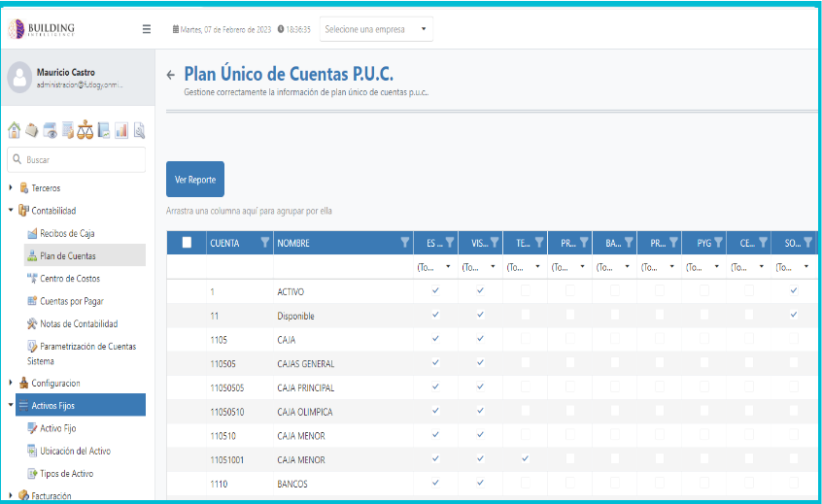
Task: Check the select-all checkbox in table header
Action: point(188,243)
